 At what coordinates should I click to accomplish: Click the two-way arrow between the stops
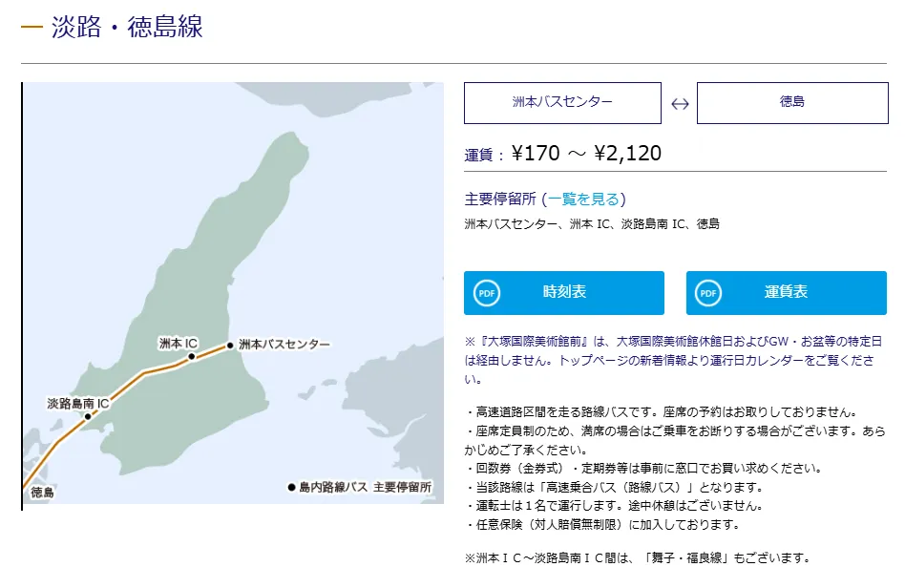tap(680, 104)
